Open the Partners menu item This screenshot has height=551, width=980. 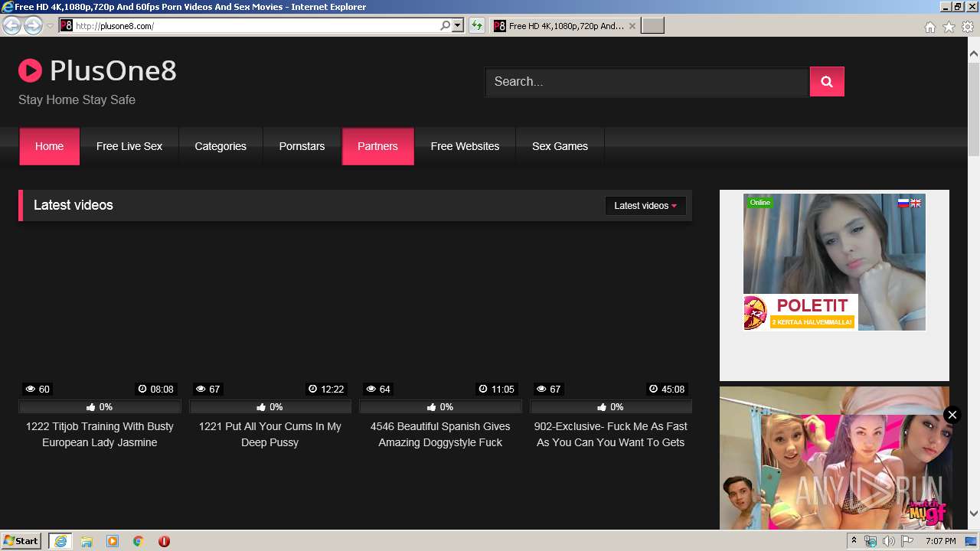(x=377, y=146)
